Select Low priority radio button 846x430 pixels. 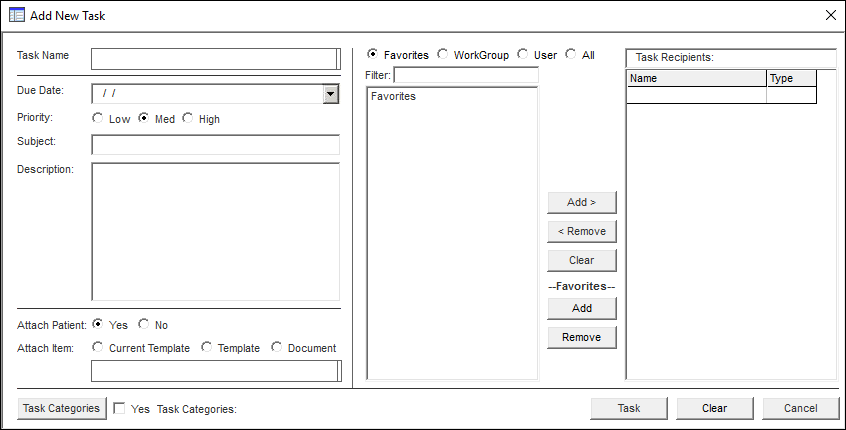click(x=98, y=118)
